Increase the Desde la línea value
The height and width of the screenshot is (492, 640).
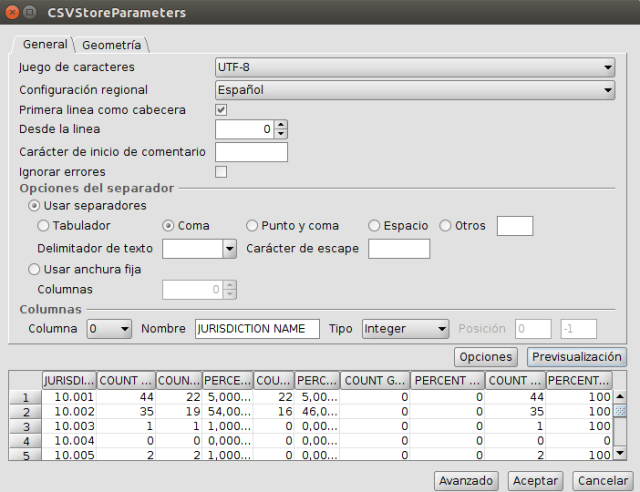[281, 125]
